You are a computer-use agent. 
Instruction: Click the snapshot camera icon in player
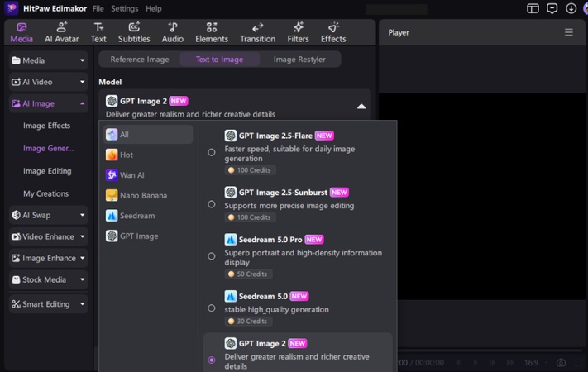point(561,362)
